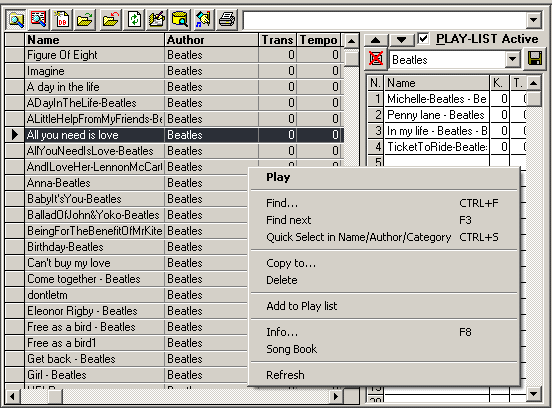Open Info... from the context menu
Viewport: 552px width, 408px height.
[384, 332]
